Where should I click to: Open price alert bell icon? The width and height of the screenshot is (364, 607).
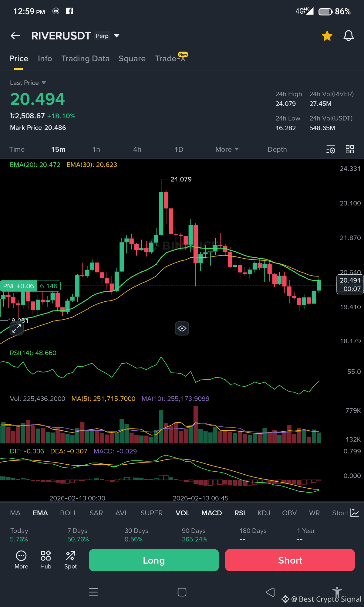[x=349, y=36]
